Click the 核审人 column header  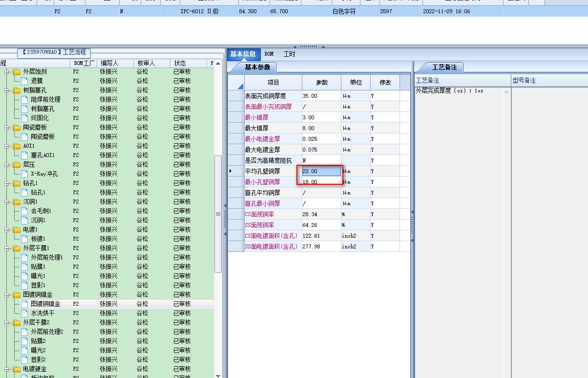pos(152,63)
